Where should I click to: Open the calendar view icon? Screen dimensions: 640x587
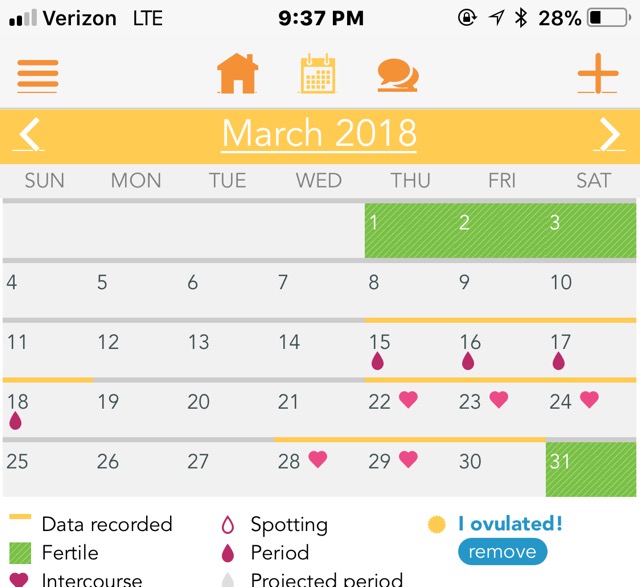[x=318, y=73]
